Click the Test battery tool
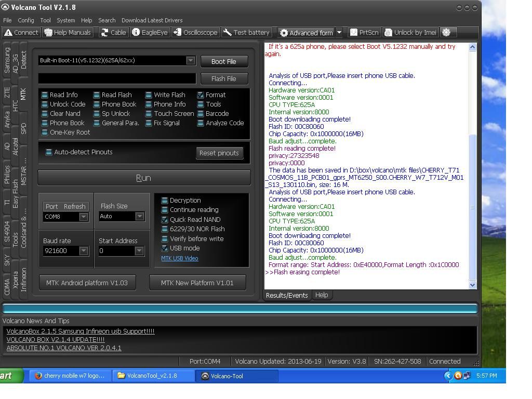 point(247,32)
